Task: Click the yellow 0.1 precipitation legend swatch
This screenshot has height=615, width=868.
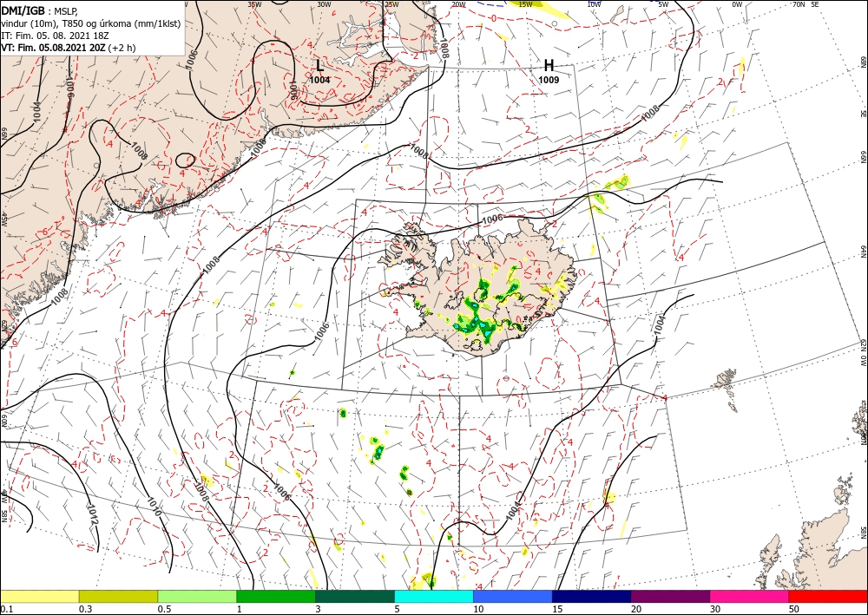Action: tap(39, 596)
